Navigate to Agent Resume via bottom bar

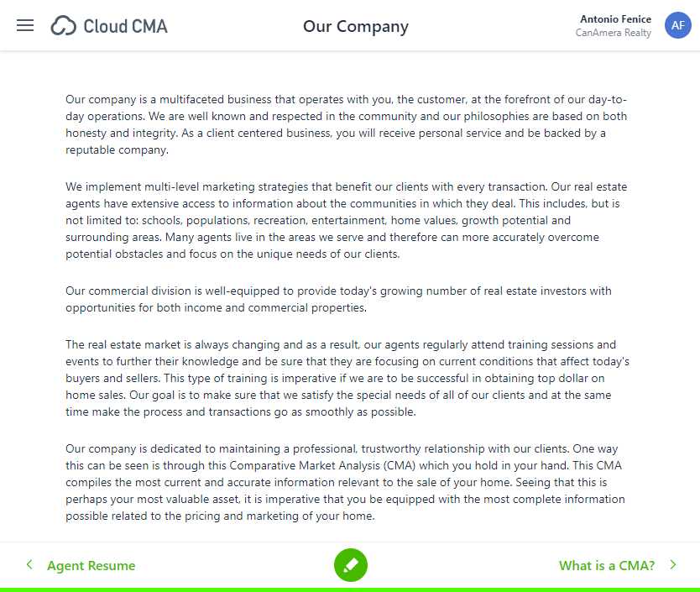click(x=91, y=565)
